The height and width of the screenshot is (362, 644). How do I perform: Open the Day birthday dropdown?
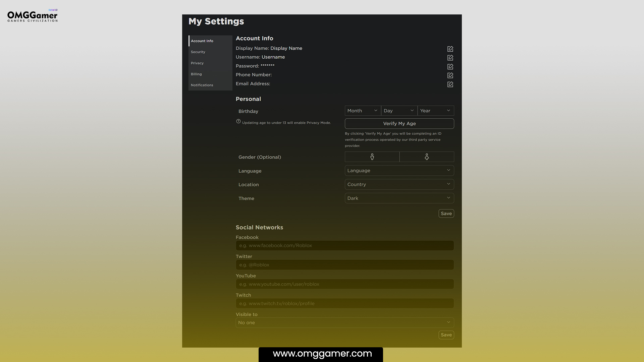coord(399,111)
